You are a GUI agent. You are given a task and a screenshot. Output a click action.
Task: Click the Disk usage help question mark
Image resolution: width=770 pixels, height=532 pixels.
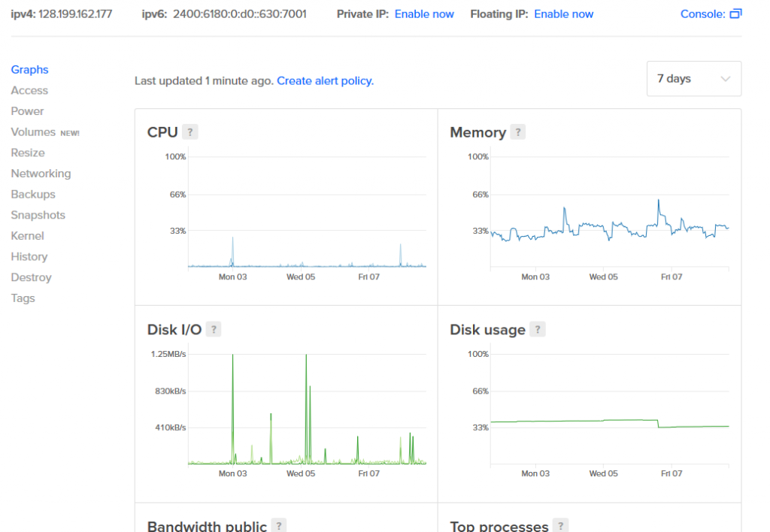click(538, 329)
